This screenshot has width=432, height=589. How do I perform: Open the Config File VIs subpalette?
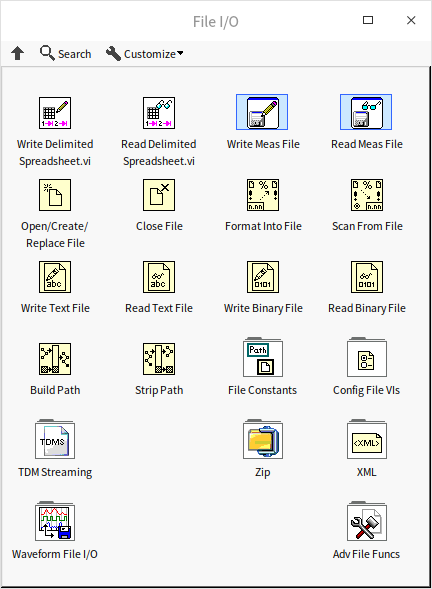(367, 357)
